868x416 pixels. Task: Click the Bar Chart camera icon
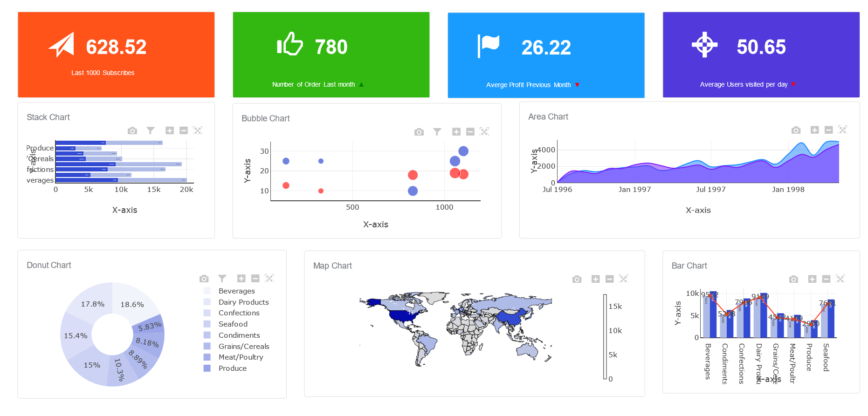coord(794,279)
